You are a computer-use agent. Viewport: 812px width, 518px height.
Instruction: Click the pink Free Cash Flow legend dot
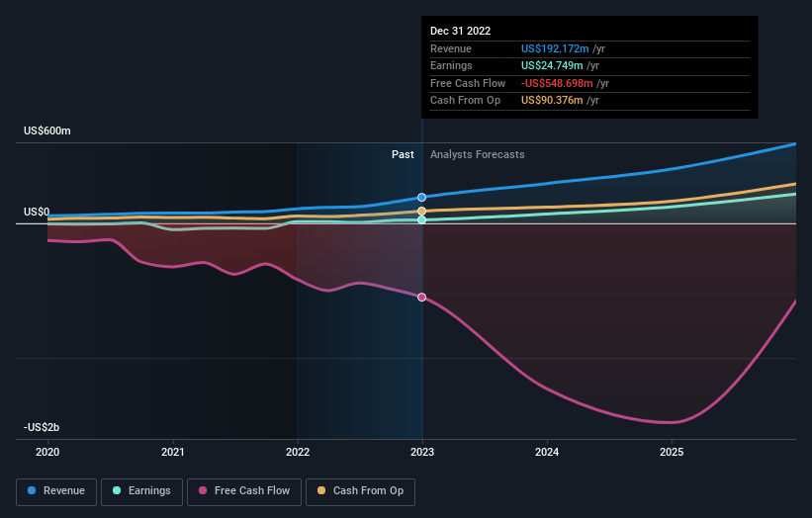tap(203, 490)
